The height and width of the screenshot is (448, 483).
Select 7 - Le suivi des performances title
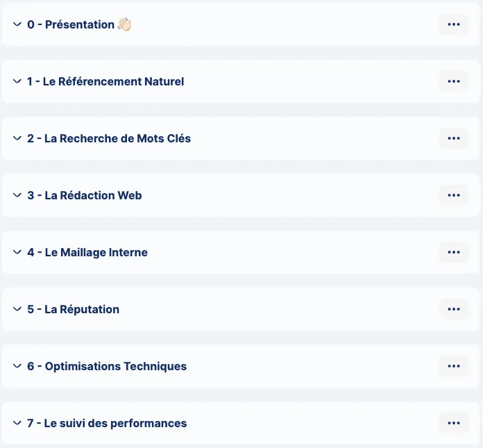click(107, 423)
